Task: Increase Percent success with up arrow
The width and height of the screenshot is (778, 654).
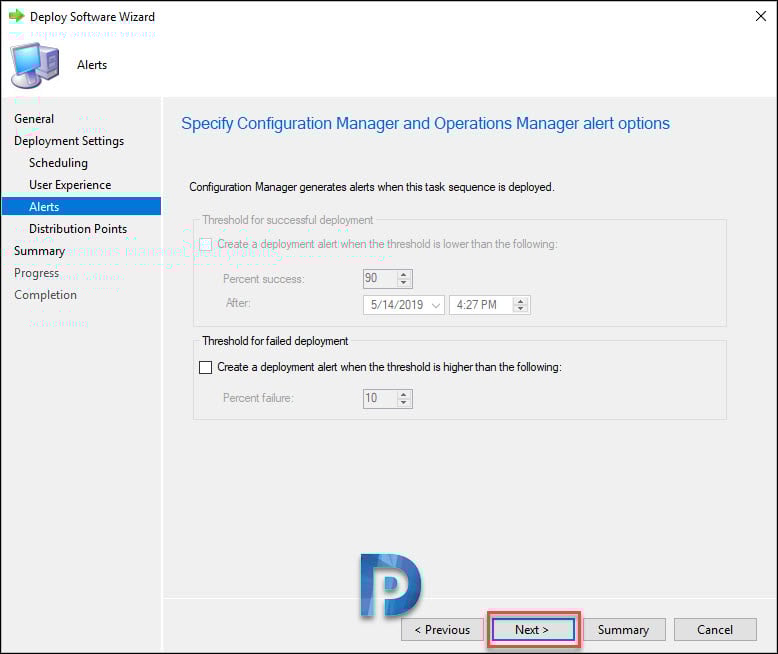Action: click(x=404, y=274)
